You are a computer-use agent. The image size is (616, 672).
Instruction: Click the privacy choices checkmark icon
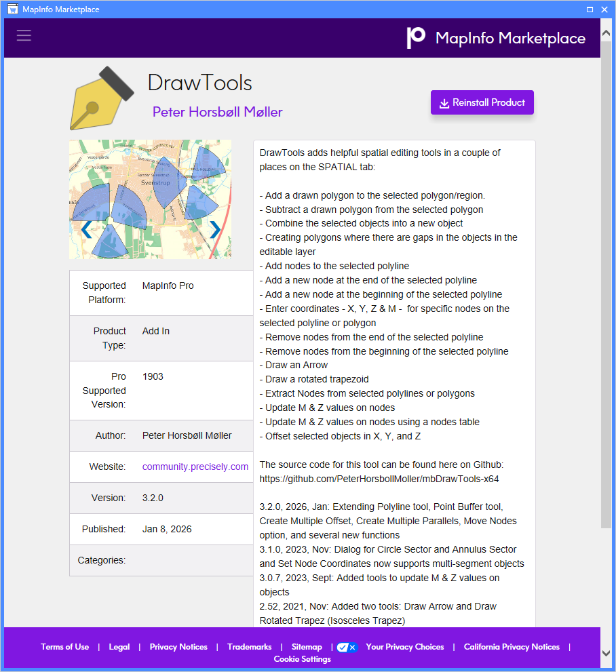click(347, 647)
